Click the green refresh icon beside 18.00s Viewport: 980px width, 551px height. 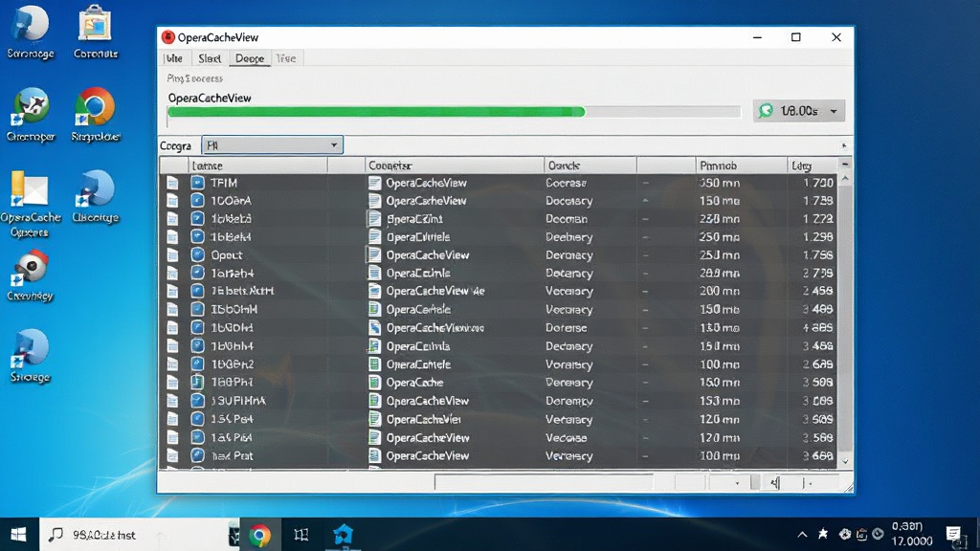[766, 111]
